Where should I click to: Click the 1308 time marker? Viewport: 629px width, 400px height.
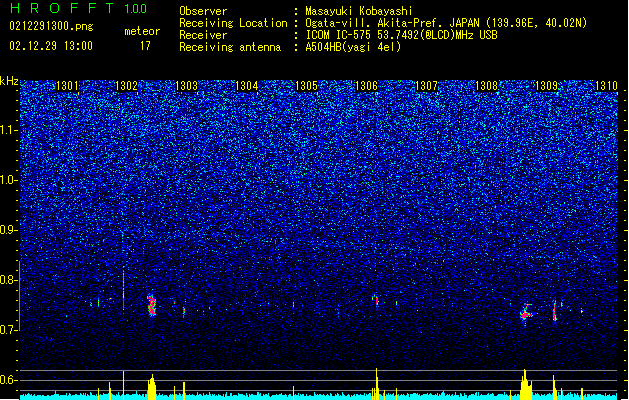pos(487,86)
